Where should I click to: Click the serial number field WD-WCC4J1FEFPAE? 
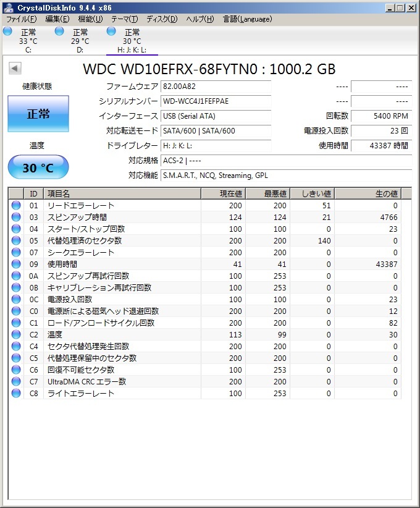(x=216, y=101)
